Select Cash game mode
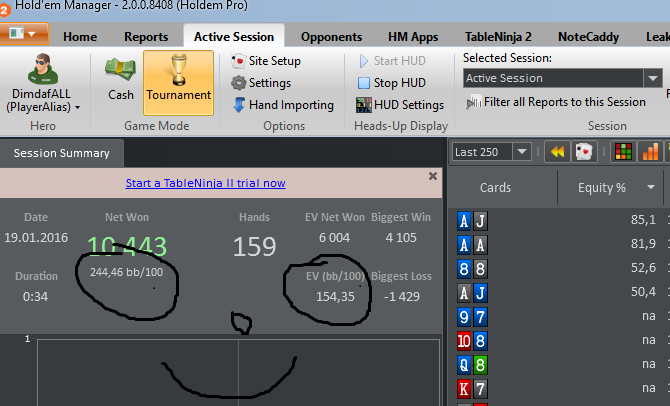The height and width of the screenshot is (406, 670). (120, 80)
